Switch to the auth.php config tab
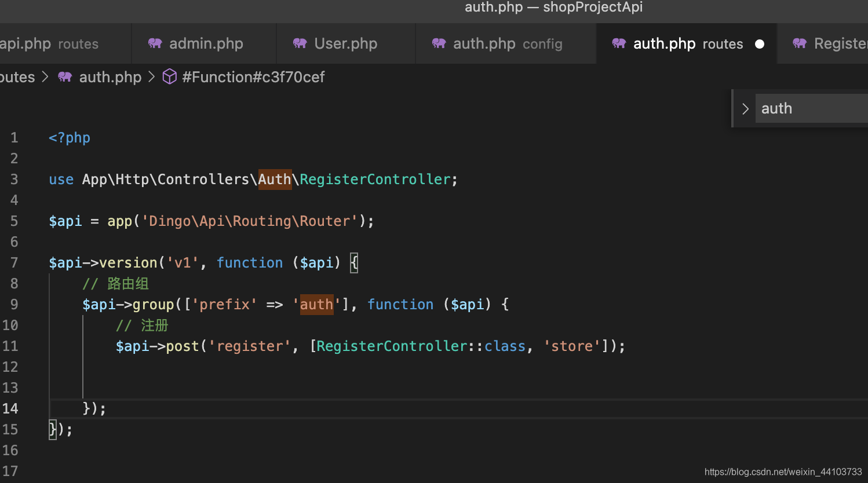 [x=506, y=43]
